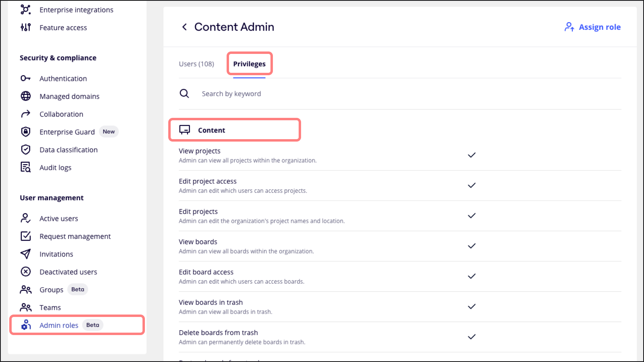This screenshot has height=362, width=644.
Task: Select the Privileges tab
Action: coord(249,64)
